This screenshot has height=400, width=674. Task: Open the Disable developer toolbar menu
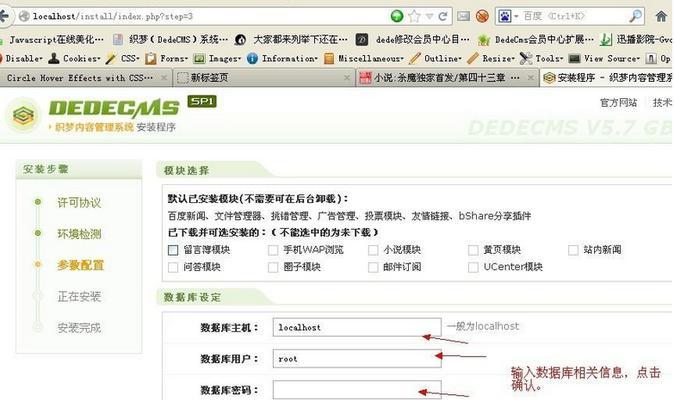21,58
